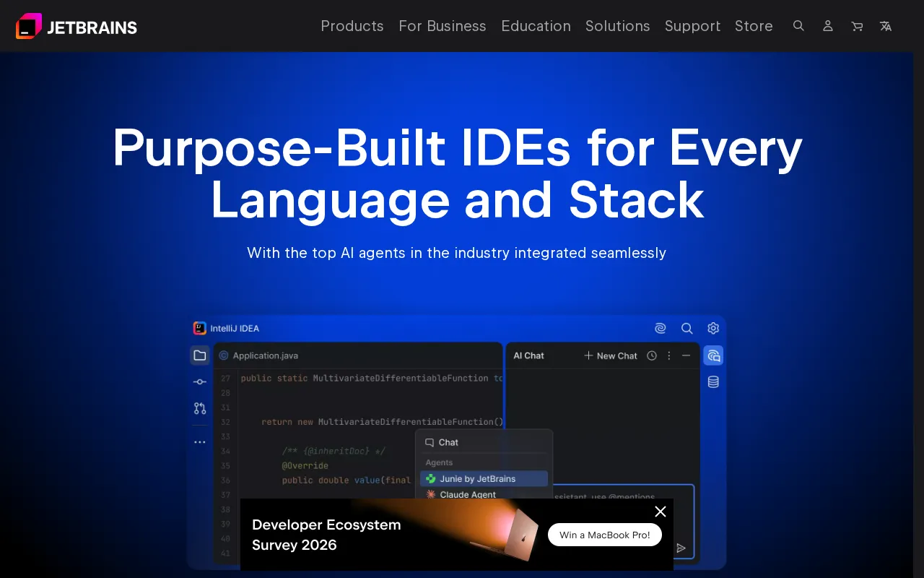Click the @Override annotation in code

[x=305, y=465]
